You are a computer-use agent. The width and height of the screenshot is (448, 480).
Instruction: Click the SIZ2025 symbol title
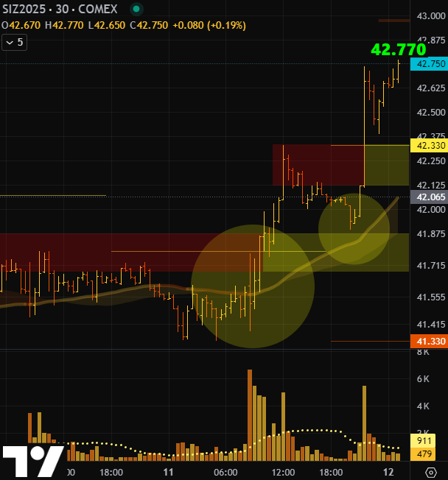[x=24, y=9]
